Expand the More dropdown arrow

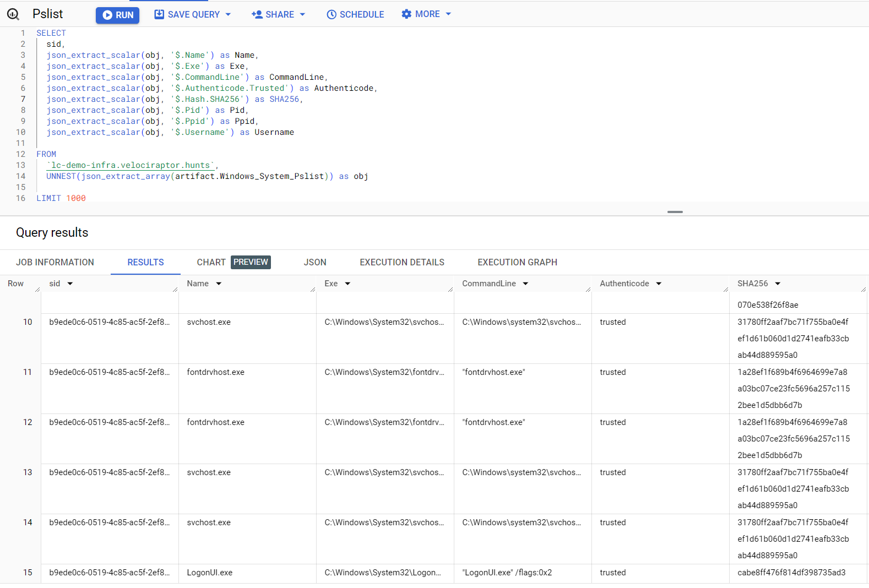click(448, 14)
